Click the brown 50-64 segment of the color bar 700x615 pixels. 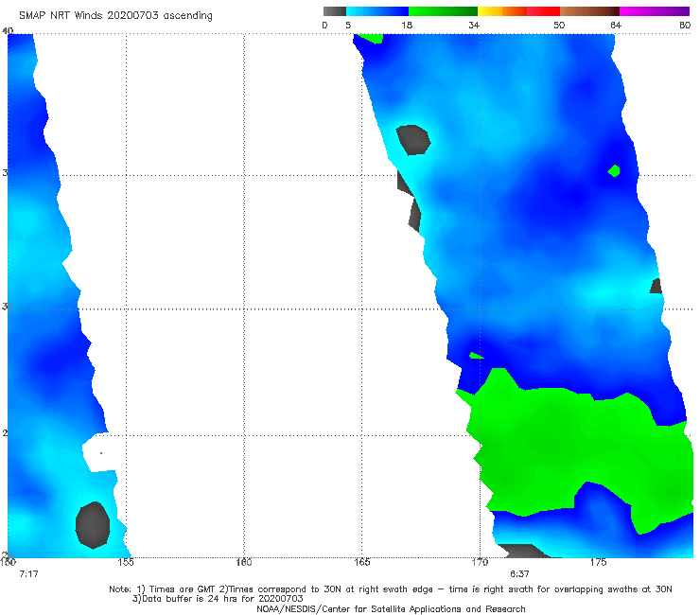589,11
